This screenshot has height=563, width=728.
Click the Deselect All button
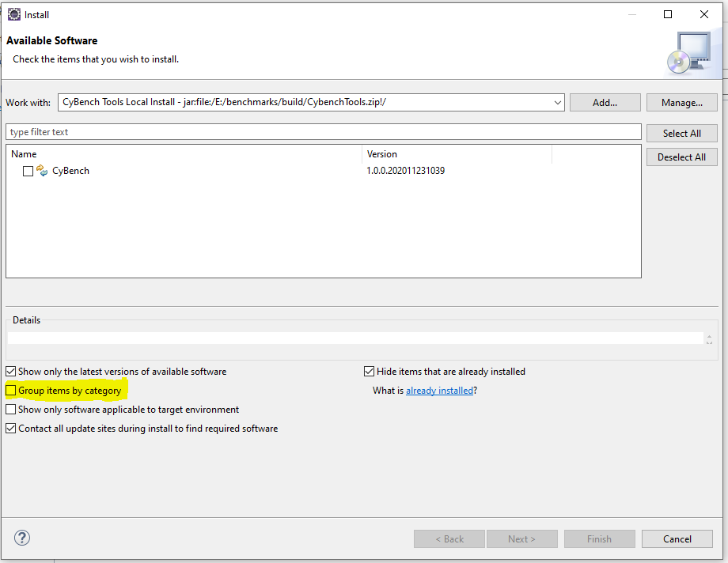point(681,157)
